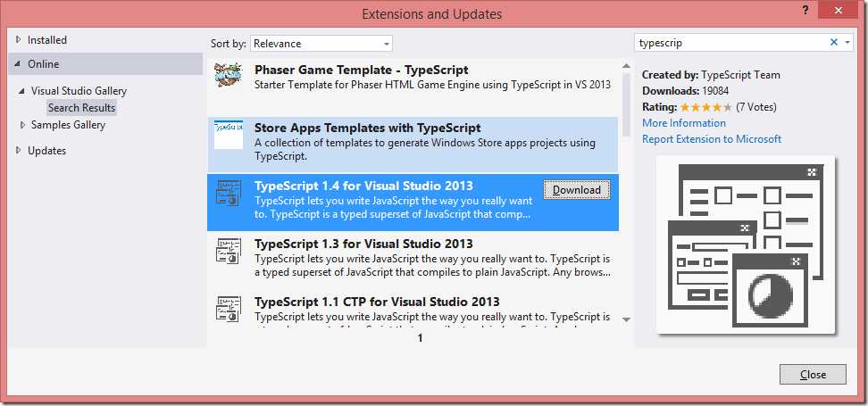Image resolution: width=868 pixels, height=406 pixels.
Task: Click the star rating for the extension
Action: 705,107
